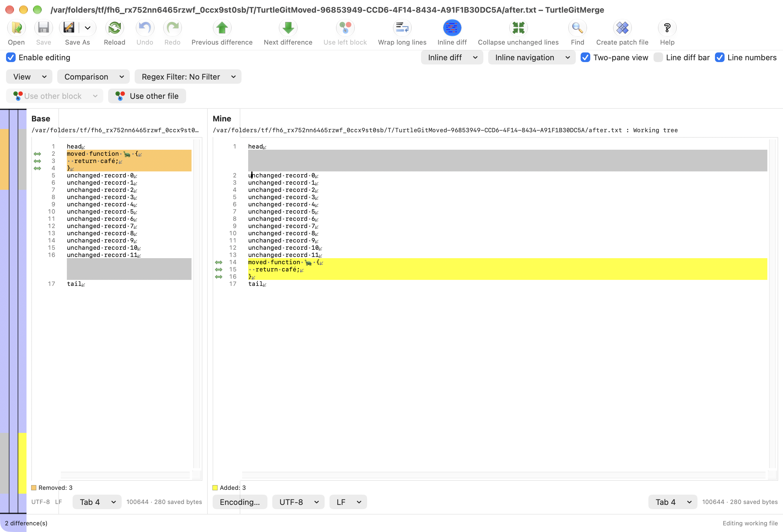
Task: Open the LF line-ending dropdown
Action: coord(348,502)
